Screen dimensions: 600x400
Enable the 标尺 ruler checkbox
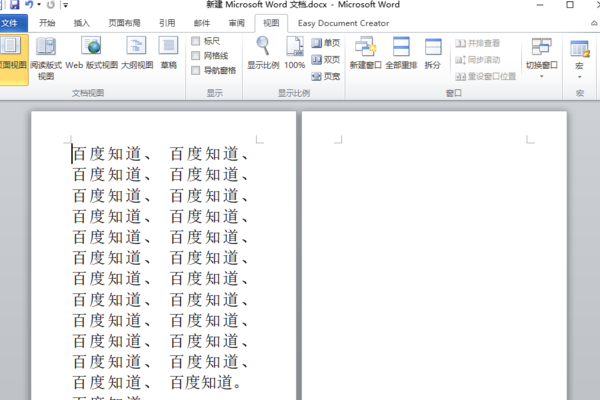[x=196, y=41]
